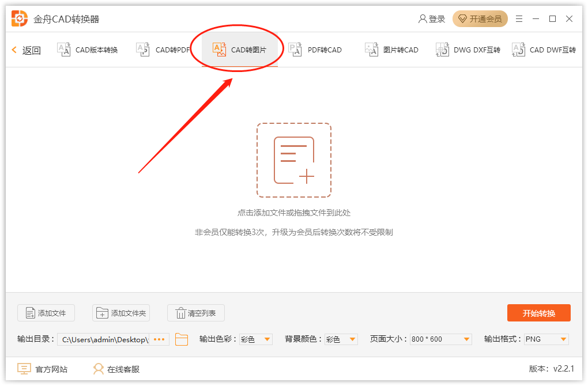The height and width of the screenshot is (386, 588).
Task: Switch to the 图片转CAD tab
Action: tap(391, 50)
